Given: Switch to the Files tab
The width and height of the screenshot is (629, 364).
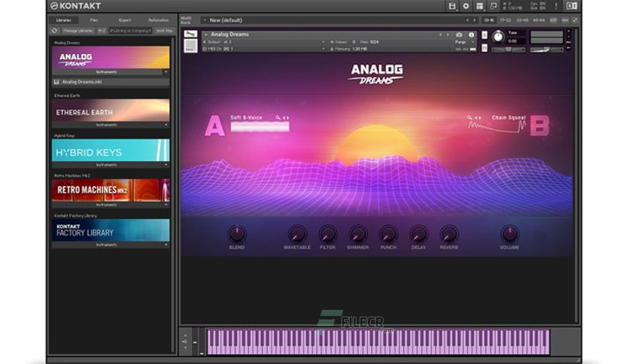Looking at the screenshot, I should pyautogui.click(x=94, y=20).
